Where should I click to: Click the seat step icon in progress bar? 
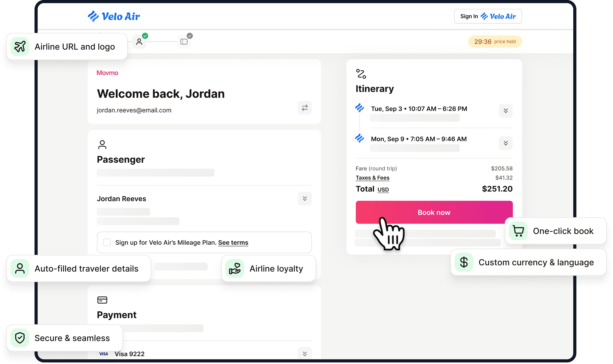[184, 42]
